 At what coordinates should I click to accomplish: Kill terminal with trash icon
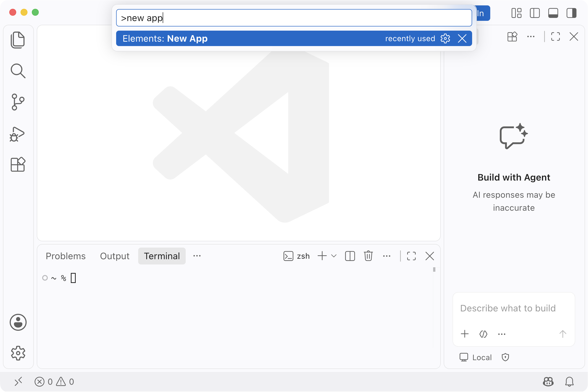(x=368, y=256)
